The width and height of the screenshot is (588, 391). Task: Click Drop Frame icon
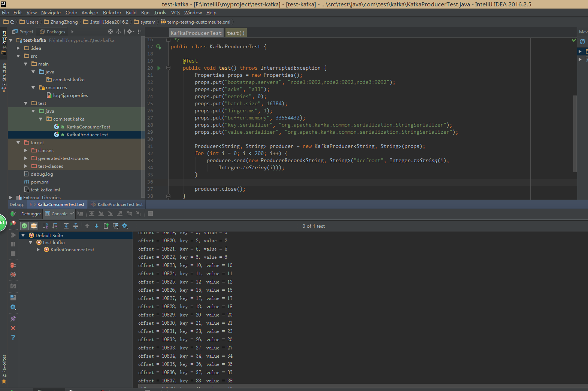[129, 214]
